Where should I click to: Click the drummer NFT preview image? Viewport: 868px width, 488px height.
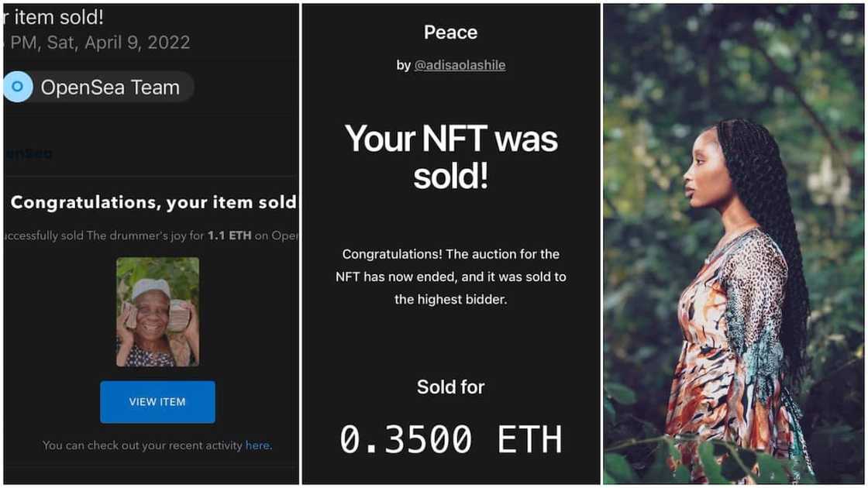(157, 312)
